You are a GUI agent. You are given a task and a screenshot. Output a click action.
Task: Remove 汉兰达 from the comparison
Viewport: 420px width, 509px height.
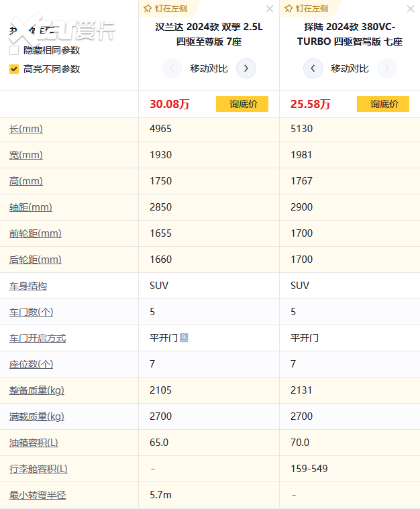pyautogui.click(x=270, y=9)
